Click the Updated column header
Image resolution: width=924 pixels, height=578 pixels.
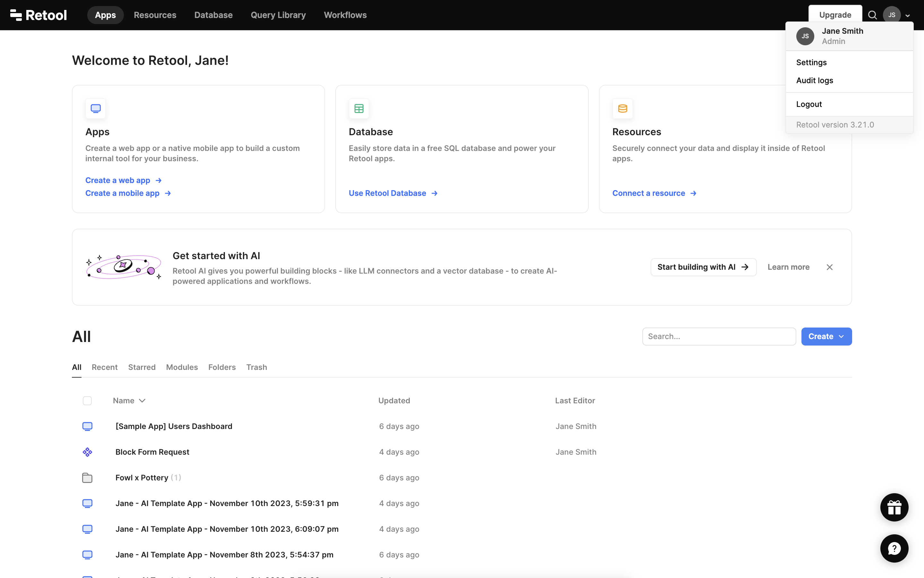click(394, 401)
